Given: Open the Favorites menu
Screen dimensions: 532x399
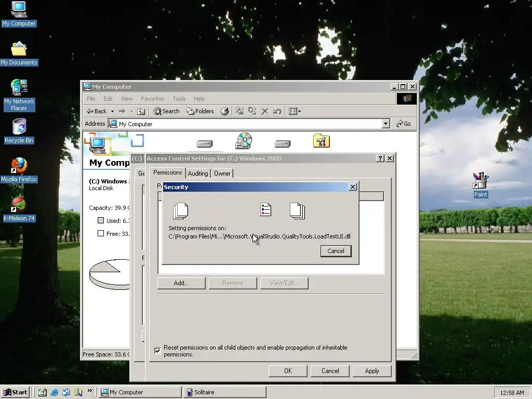Looking at the screenshot, I should pos(152,99).
